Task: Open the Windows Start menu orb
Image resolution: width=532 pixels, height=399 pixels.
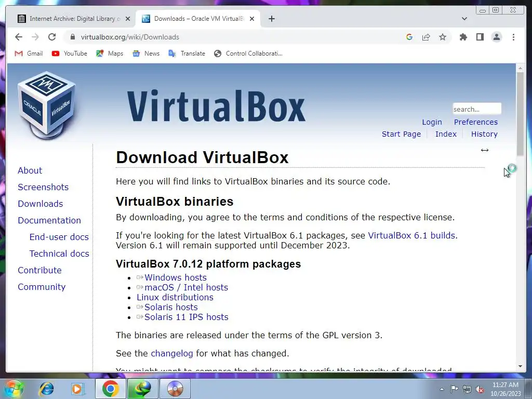Action: point(14,389)
